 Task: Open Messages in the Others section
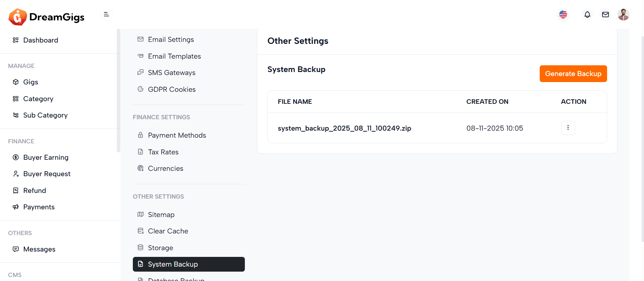(x=39, y=249)
